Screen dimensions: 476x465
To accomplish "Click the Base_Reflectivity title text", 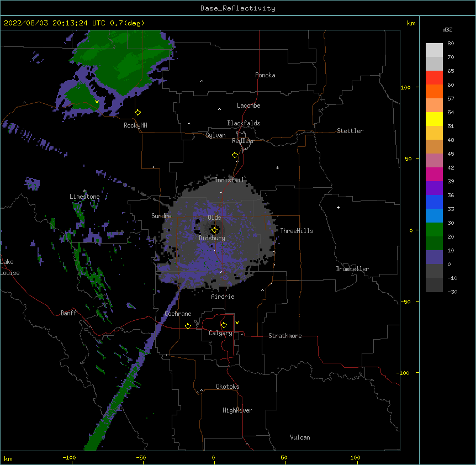I will pos(238,8).
